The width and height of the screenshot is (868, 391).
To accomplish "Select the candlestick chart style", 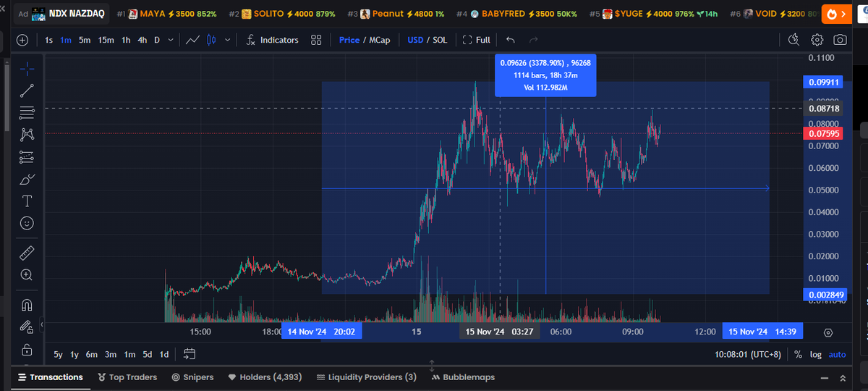I will click(x=211, y=40).
